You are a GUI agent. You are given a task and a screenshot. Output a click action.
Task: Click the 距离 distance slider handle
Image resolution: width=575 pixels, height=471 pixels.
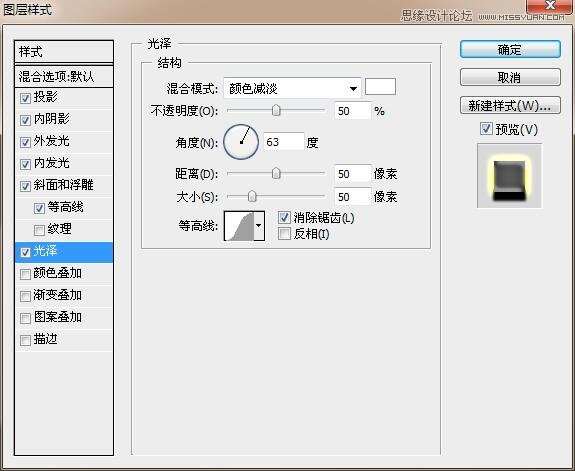(276, 173)
